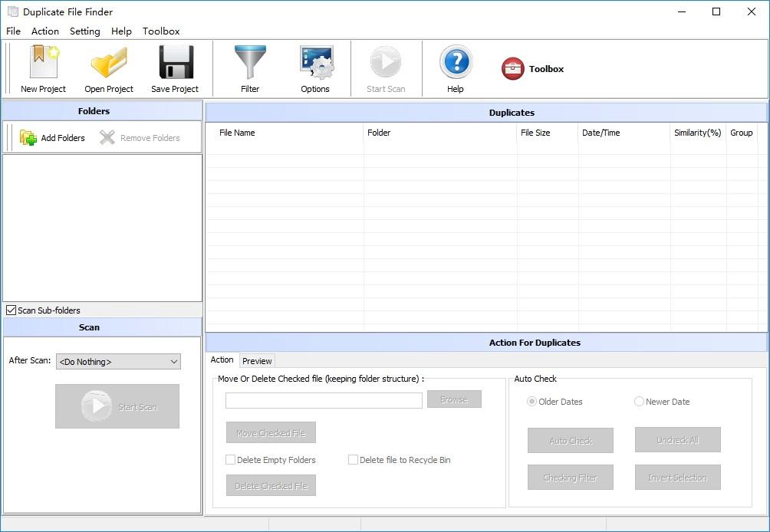This screenshot has height=532, width=770.
Task: Click the New Project icon
Action: tap(43, 62)
